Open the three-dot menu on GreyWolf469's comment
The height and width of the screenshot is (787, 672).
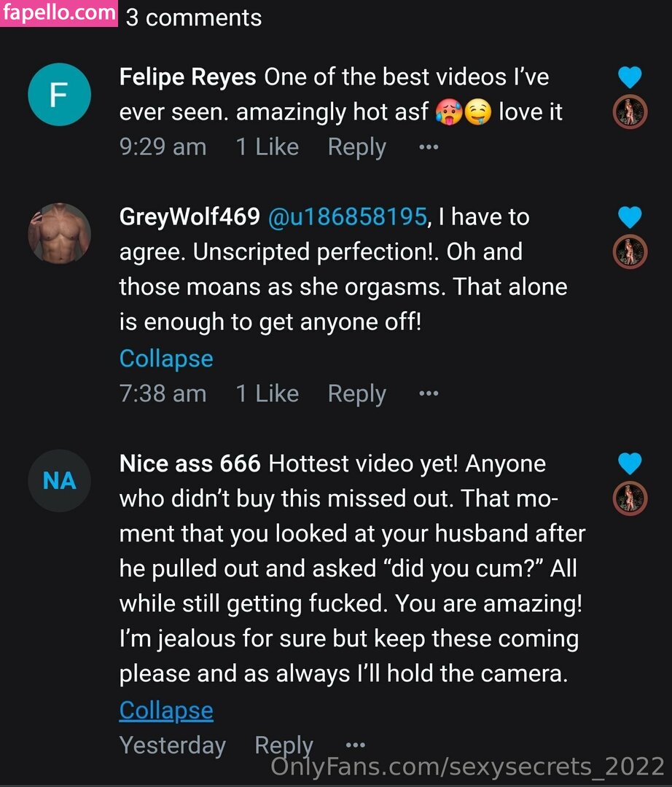429,393
